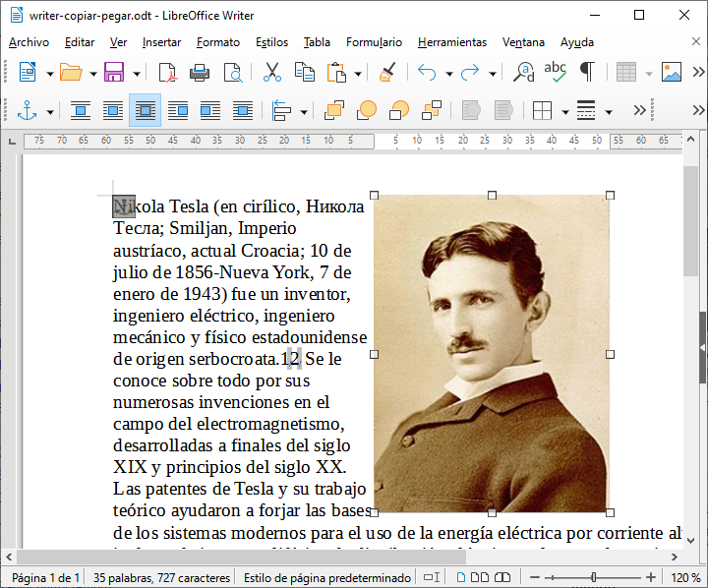The width and height of the screenshot is (708, 588).
Task: Open the Tabla menu
Action: click(317, 42)
